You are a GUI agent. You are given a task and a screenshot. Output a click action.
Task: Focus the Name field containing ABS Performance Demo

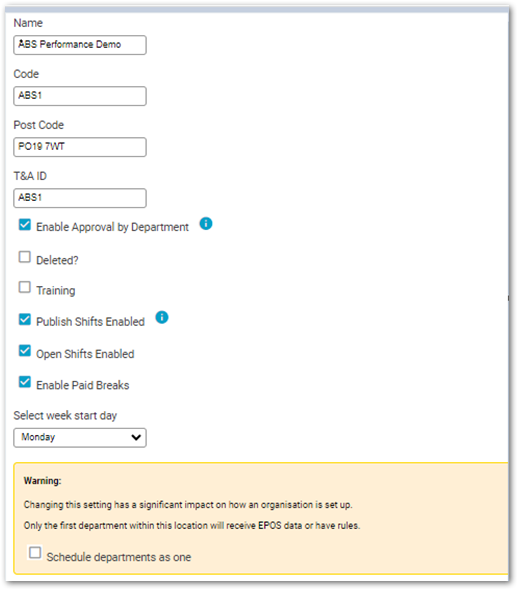(80, 45)
